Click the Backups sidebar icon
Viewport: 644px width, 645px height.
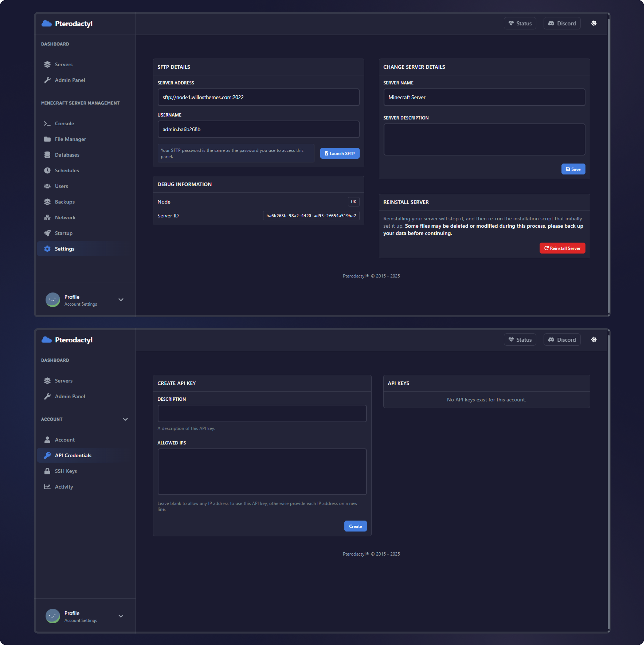(x=47, y=202)
